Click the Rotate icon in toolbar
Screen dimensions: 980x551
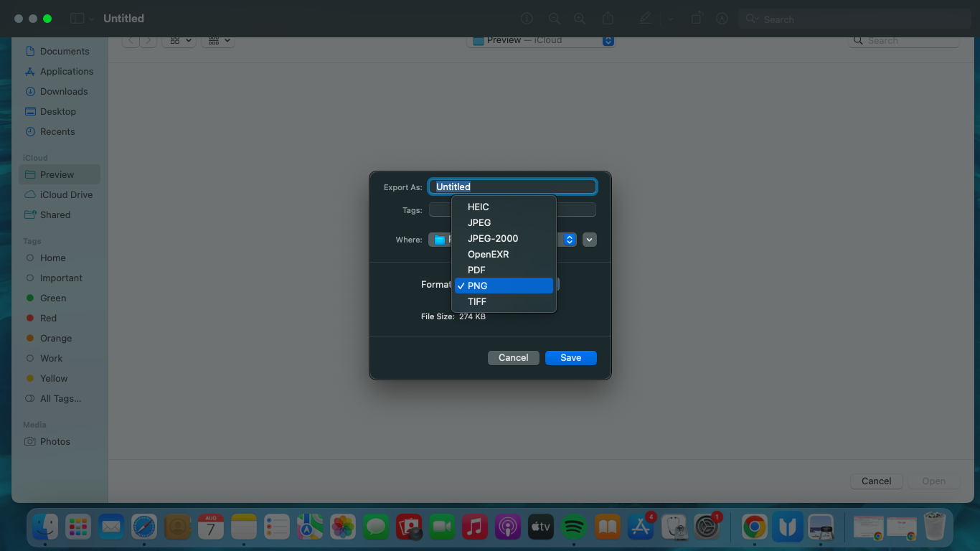696,19
